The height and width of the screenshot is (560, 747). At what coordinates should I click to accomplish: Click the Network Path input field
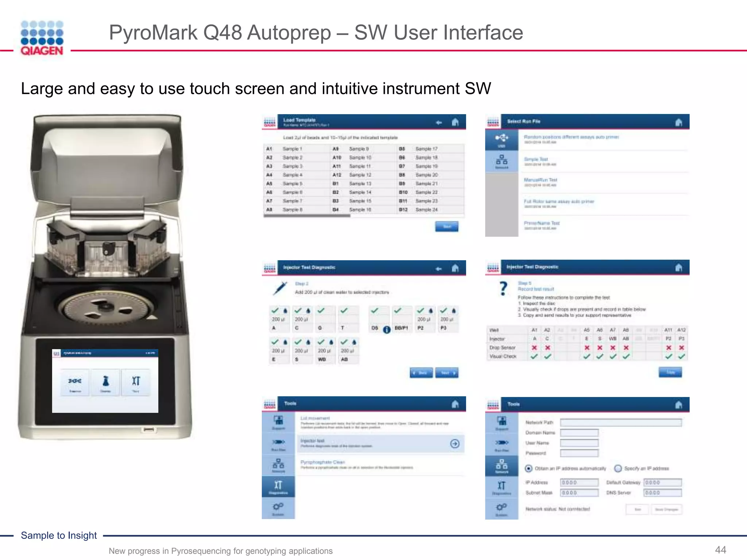point(621,423)
